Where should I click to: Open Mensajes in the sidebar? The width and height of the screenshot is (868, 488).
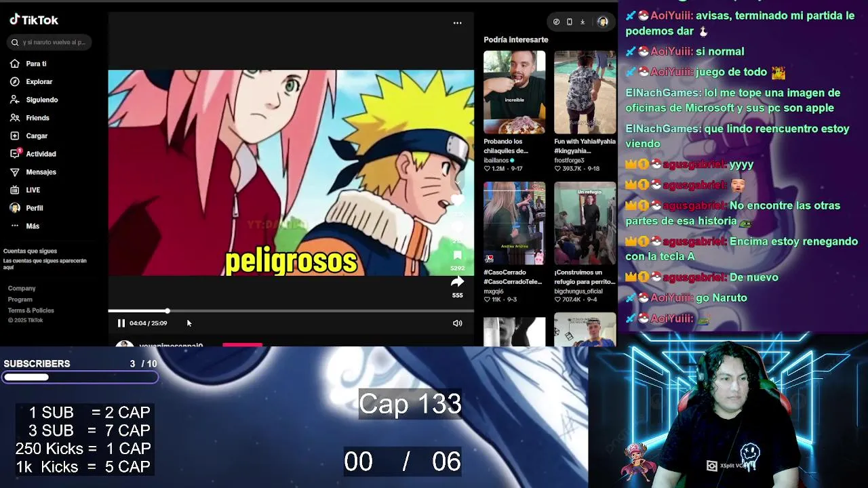coord(41,172)
